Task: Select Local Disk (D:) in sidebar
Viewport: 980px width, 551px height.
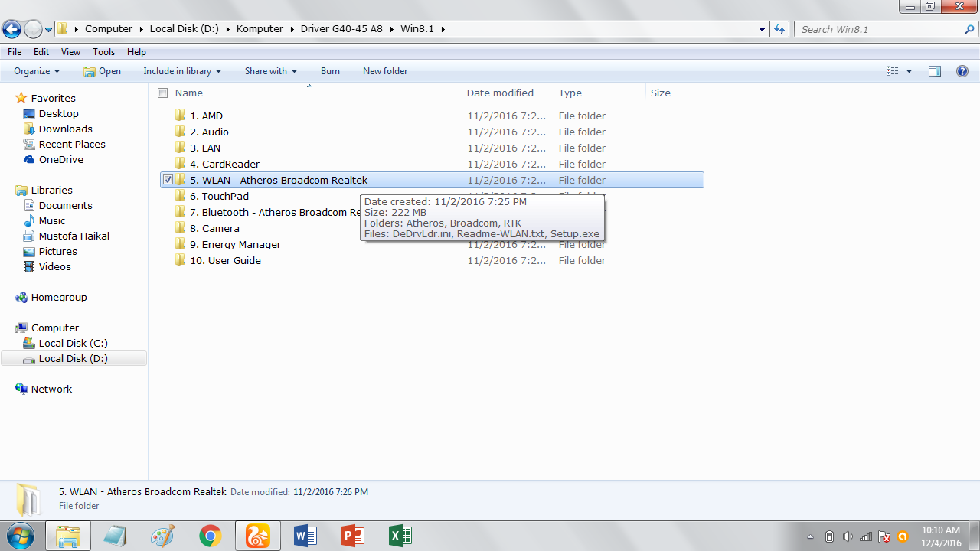Action: click(x=73, y=358)
